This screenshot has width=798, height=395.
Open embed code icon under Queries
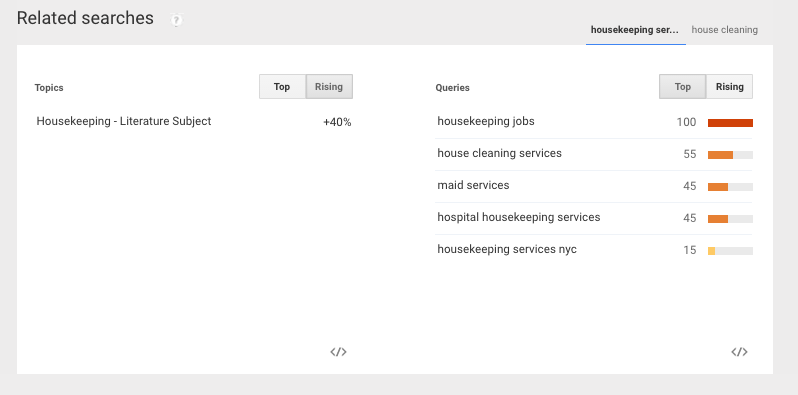tap(739, 352)
